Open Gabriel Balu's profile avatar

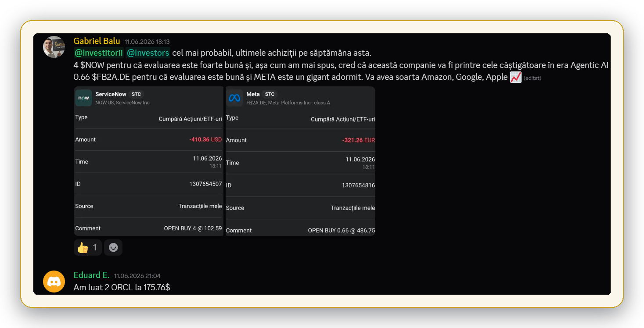[x=54, y=47]
